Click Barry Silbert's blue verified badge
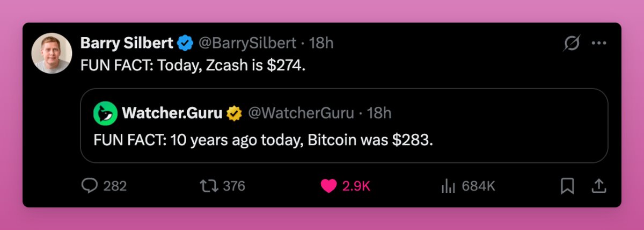The image size is (644, 230). (186, 43)
